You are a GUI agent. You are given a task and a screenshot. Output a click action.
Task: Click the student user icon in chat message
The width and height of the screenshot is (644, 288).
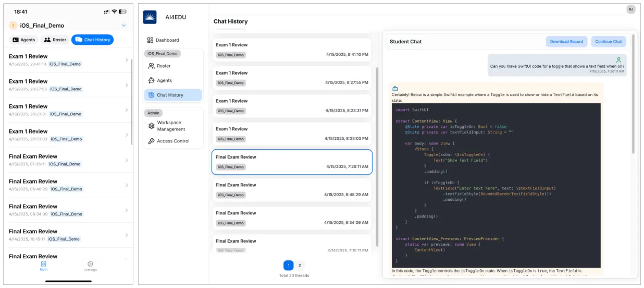(x=618, y=60)
